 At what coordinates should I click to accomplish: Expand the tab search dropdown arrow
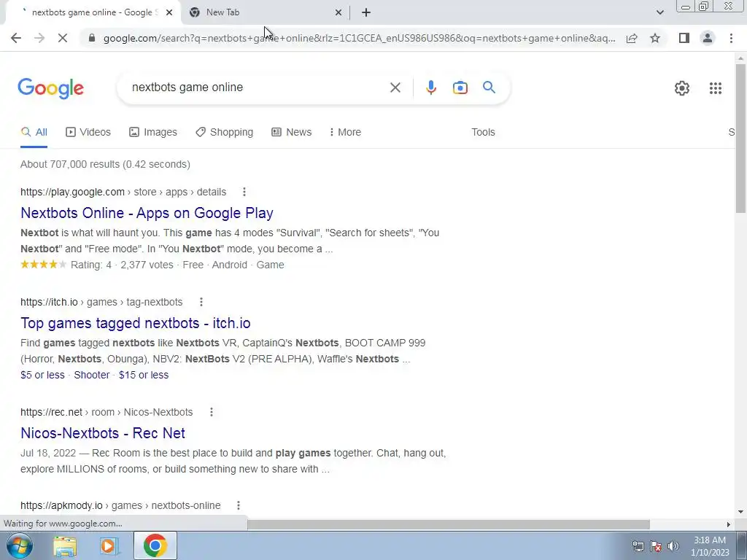coord(659,12)
